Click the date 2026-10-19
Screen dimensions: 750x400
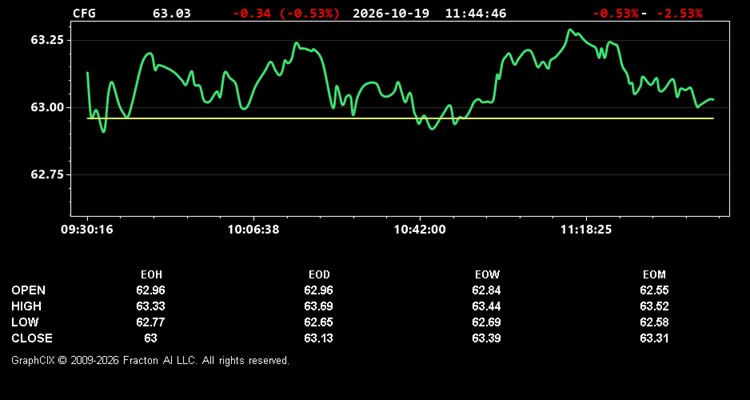[391, 13]
